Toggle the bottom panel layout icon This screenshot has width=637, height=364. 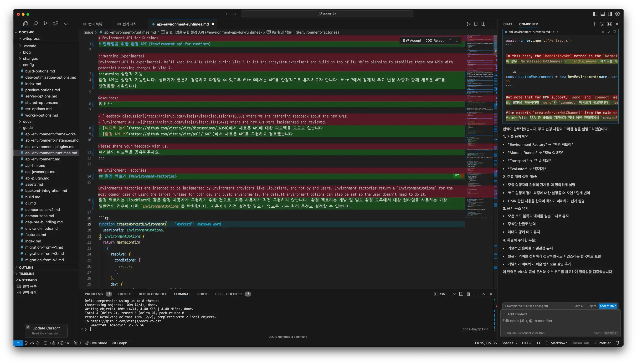603,14
